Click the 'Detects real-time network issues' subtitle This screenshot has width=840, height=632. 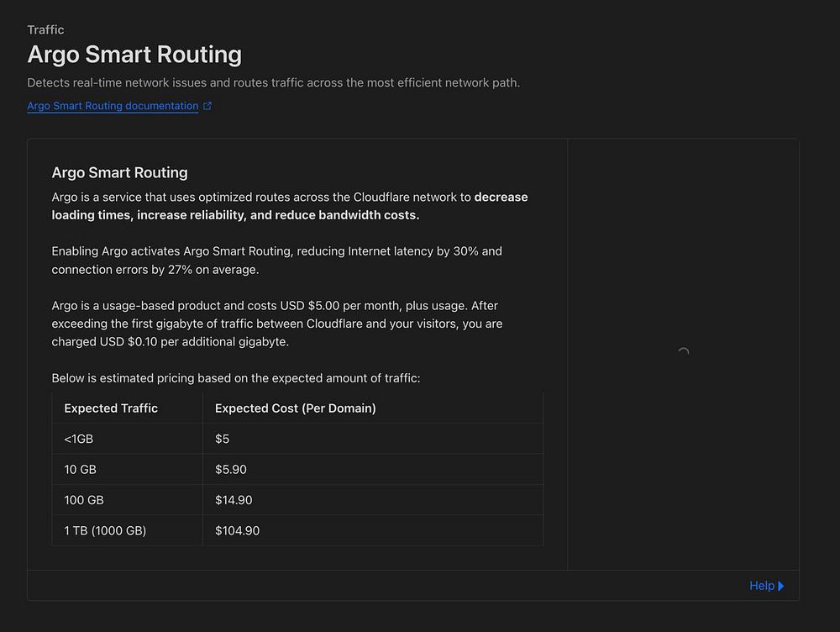(x=273, y=82)
